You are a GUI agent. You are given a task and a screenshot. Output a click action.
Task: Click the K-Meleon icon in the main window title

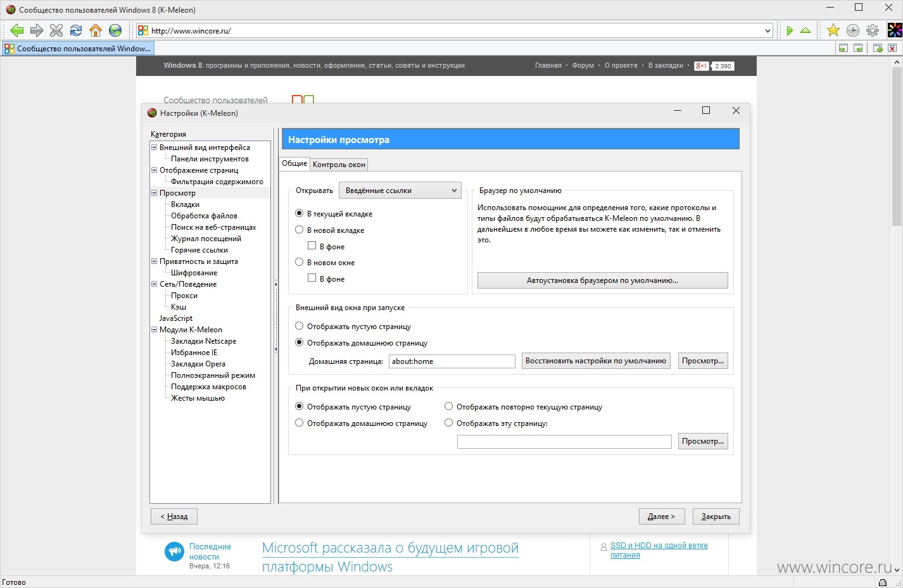coord(10,9)
